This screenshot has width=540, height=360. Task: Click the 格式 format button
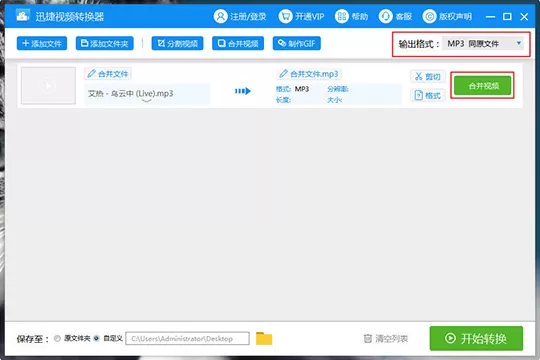(x=428, y=95)
